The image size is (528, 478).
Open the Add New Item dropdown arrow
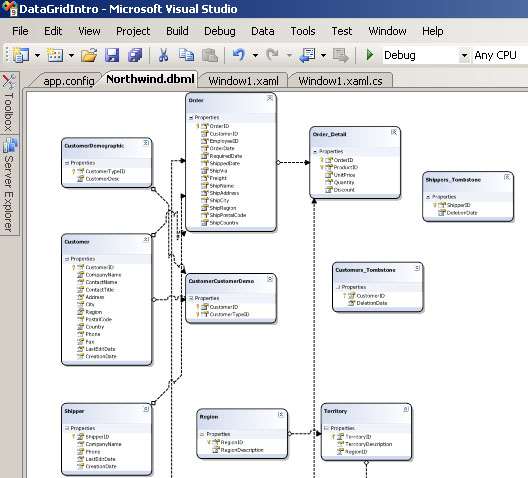71,55
